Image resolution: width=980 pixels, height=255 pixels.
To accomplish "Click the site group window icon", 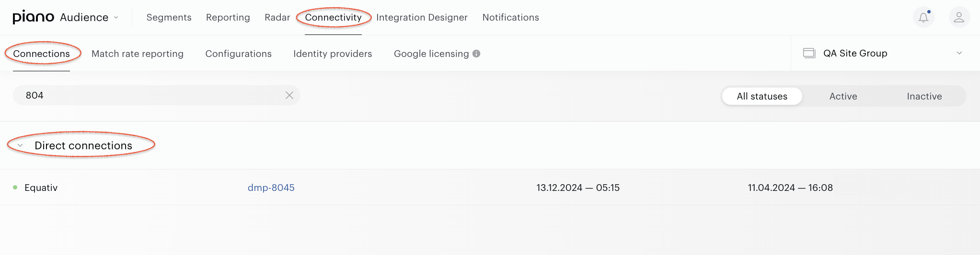I will pyautogui.click(x=809, y=53).
